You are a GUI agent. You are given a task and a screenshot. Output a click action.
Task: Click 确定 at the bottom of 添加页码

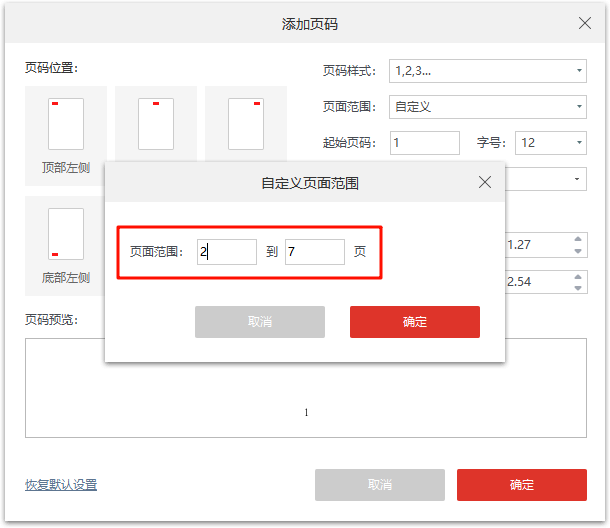(522, 485)
